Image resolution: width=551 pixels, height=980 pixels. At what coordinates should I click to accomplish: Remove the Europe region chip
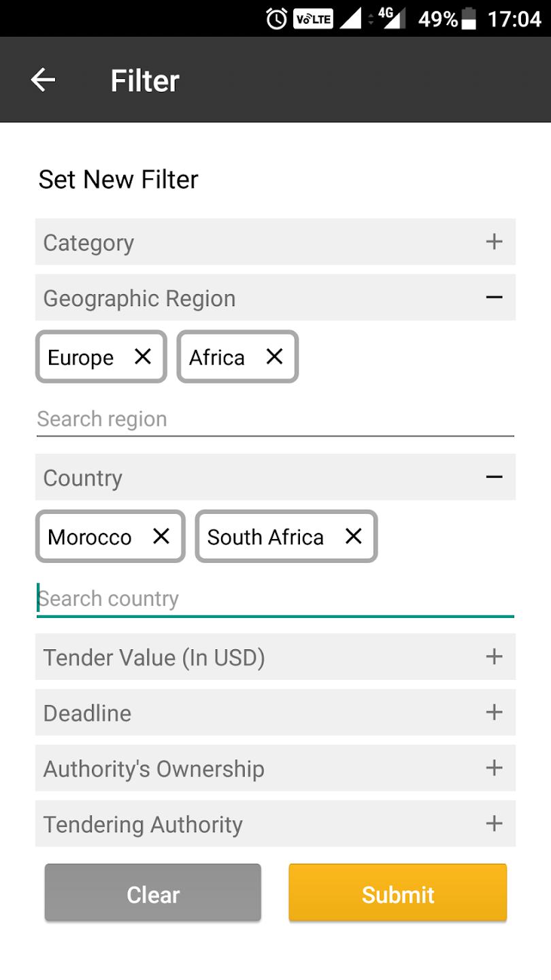pyautogui.click(x=143, y=357)
